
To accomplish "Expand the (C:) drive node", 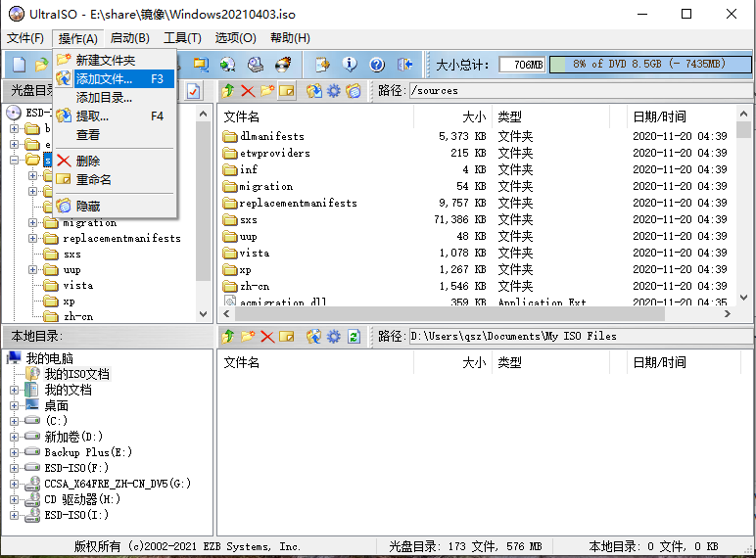I will click(x=14, y=421).
